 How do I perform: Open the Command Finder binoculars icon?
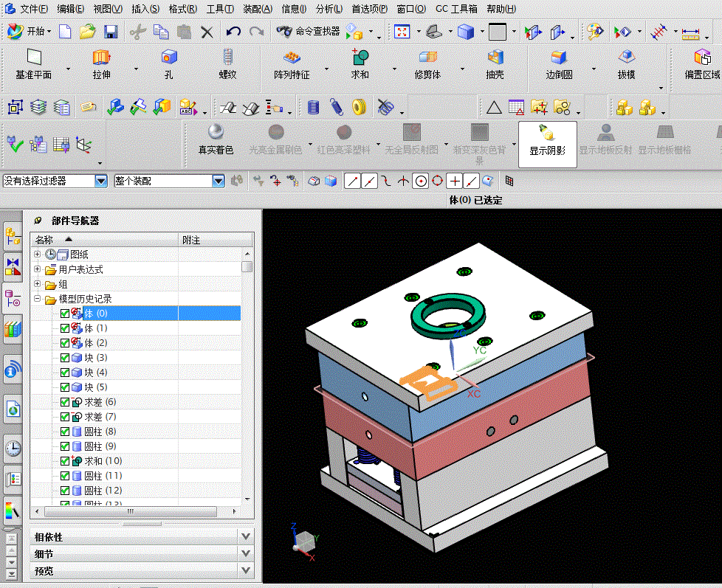pos(284,31)
